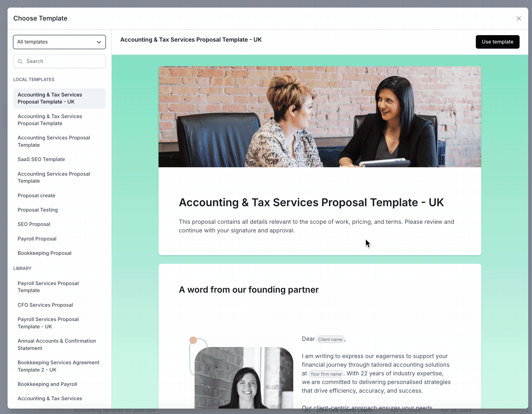The width and height of the screenshot is (532, 414).
Task: Click the close dialog icon
Action: (x=518, y=18)
